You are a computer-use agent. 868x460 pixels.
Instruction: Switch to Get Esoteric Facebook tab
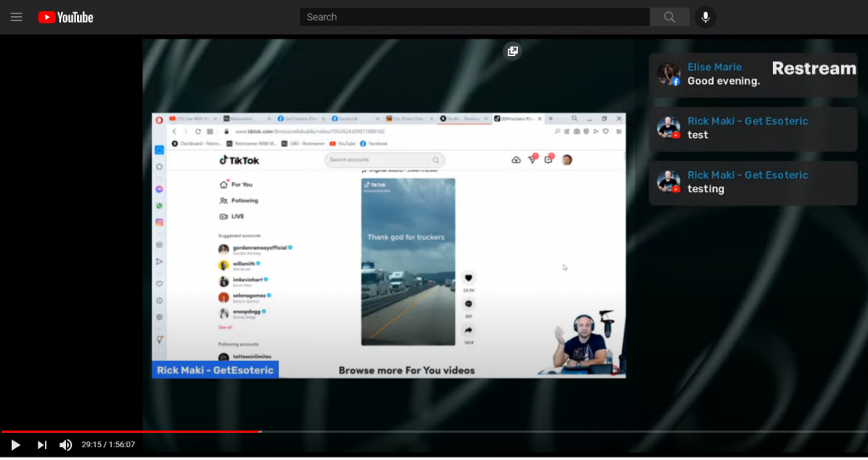coord(301,119)
